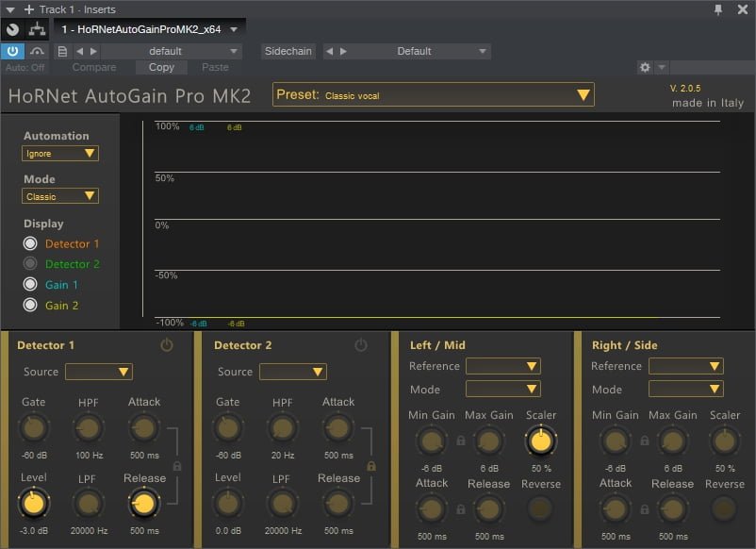Toggle Detector 2 display radio

coord(30,264)
